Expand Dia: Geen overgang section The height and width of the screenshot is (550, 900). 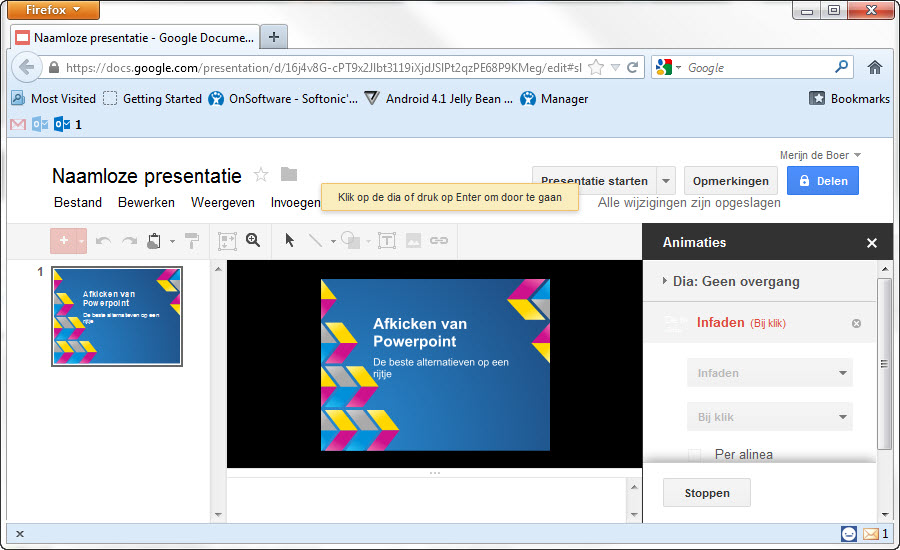665,281
